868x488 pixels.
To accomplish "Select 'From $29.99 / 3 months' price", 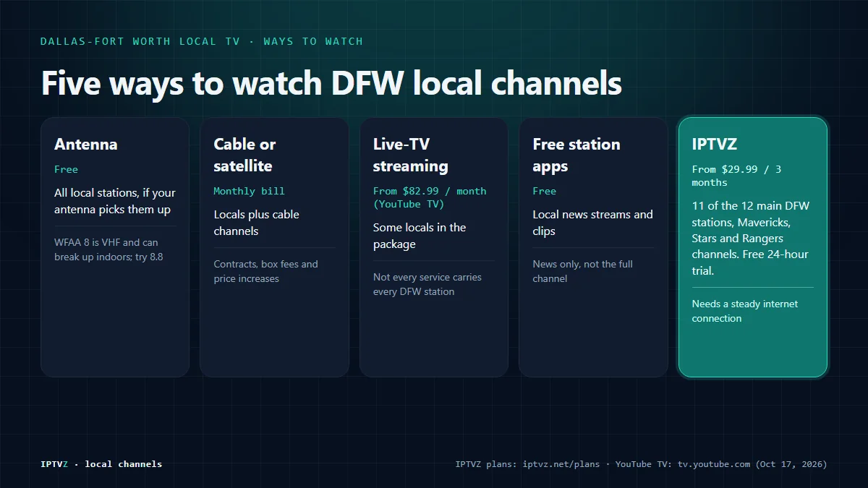I will [736, 176].
